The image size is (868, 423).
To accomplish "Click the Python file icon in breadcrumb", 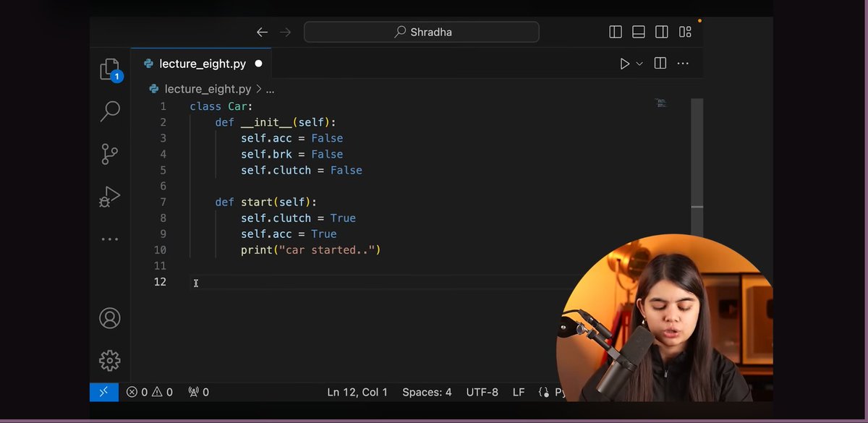I will (153, 89).
